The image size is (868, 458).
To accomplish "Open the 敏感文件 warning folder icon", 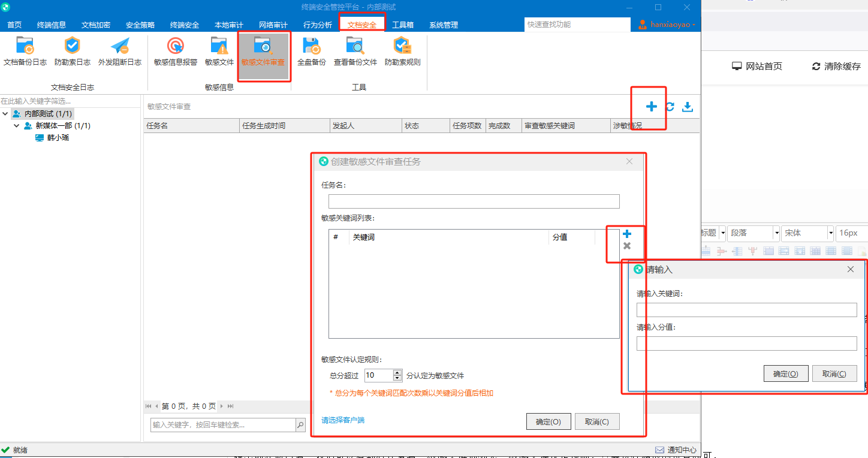I will click(219, 46).
